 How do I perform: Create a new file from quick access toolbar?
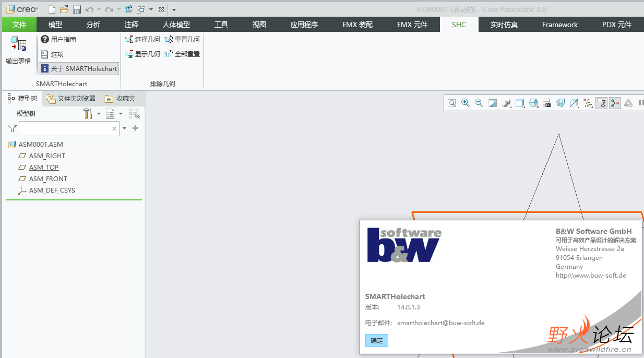pyautogui.click(x=52, y=9)
